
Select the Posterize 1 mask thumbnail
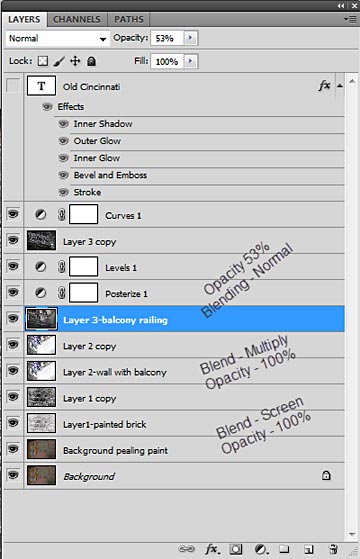[83, 293]
